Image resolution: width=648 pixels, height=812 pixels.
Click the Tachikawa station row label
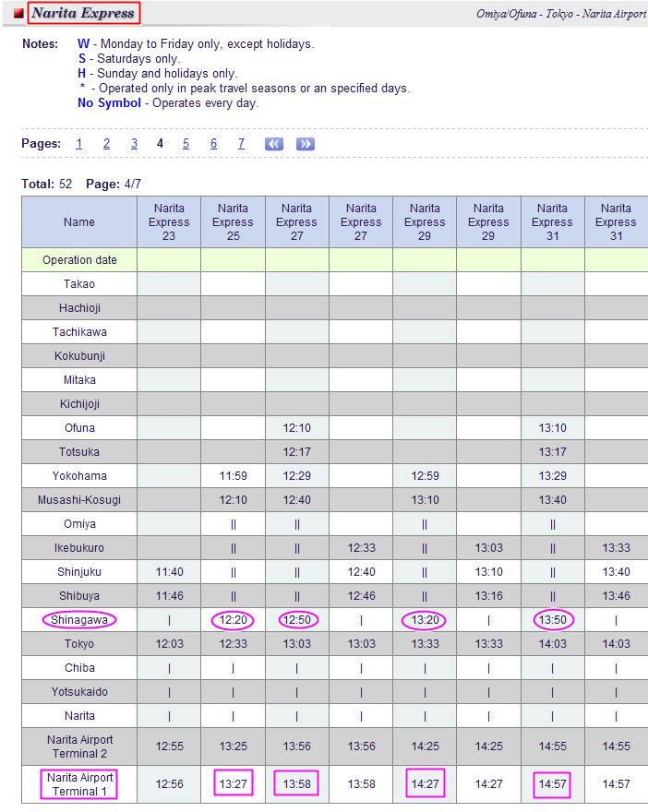tap(79, 332)
